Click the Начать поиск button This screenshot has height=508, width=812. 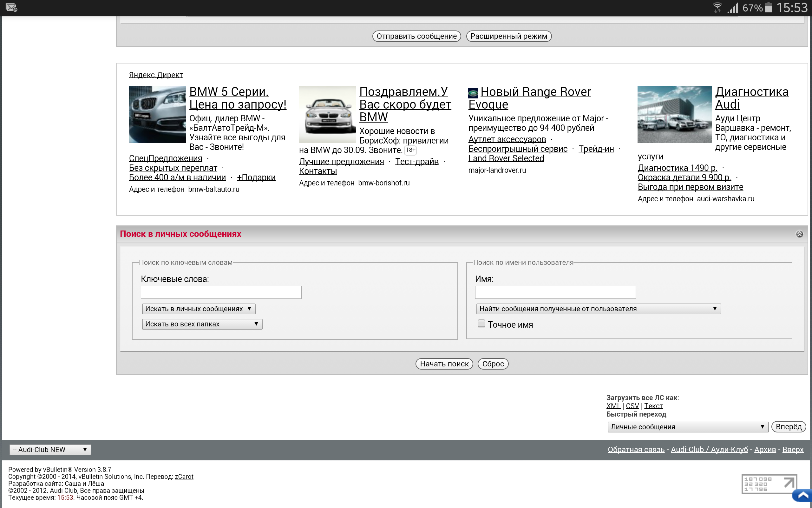coord(444,364)
